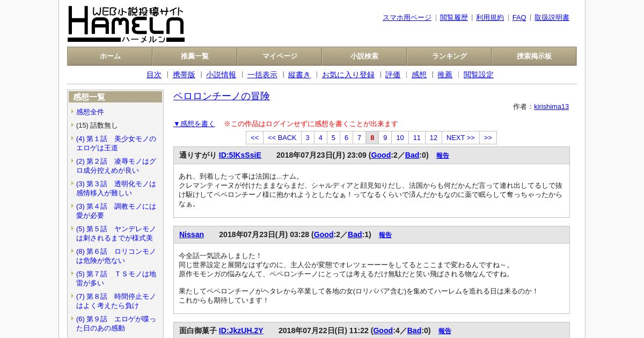Report Nissan's comment via 報告

pyautogui.click(x=385, y=236)
